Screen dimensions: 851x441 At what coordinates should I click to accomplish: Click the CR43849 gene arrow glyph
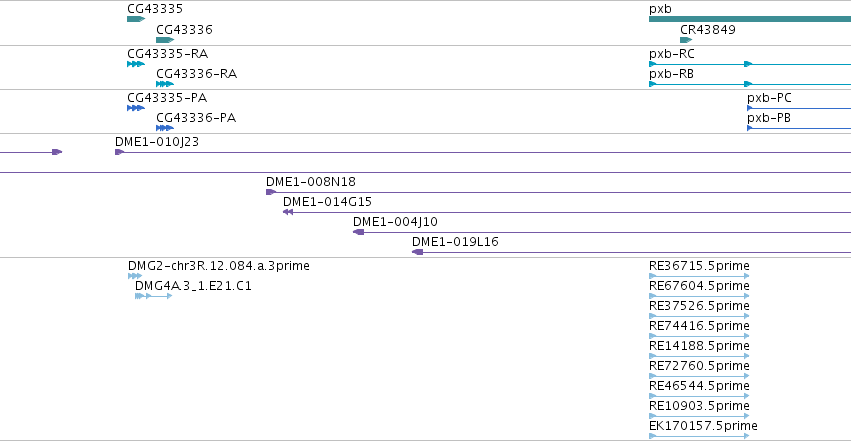686,40
